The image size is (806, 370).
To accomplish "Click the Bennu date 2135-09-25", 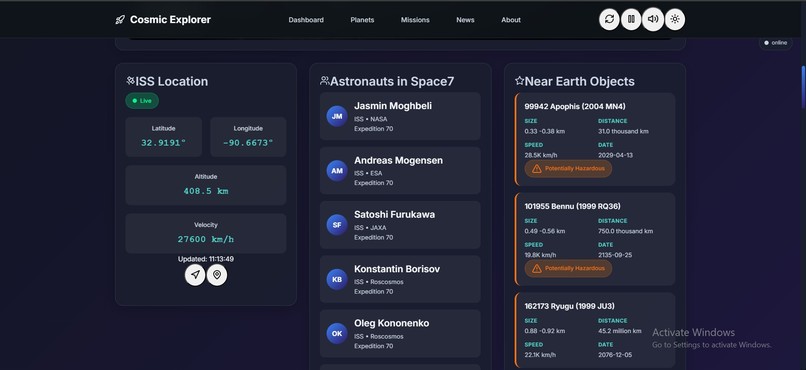I will [615, 255].
